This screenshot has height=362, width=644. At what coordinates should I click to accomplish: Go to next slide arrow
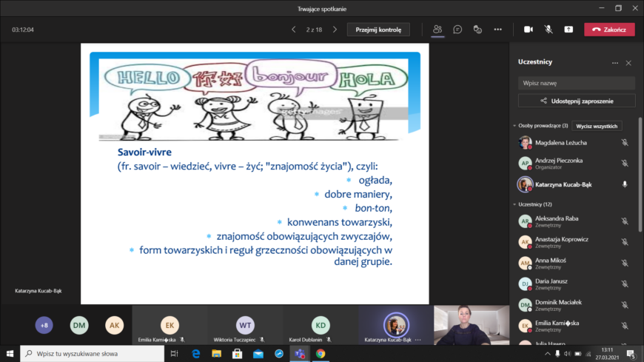[x=335, y=30]
